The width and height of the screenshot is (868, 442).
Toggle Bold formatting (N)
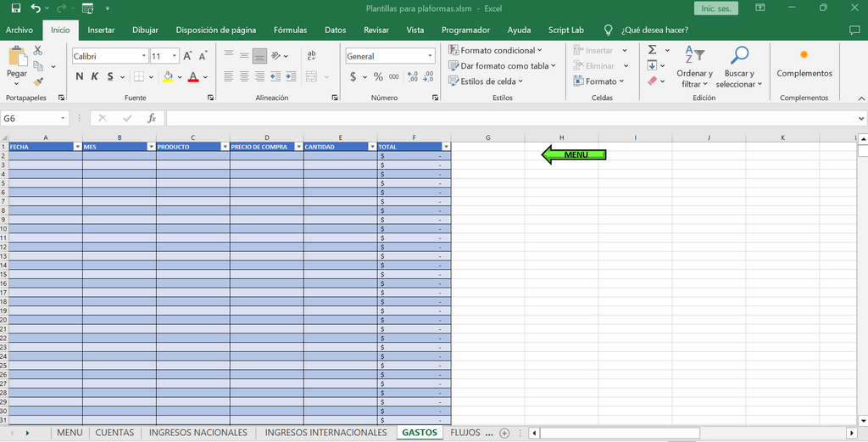80,76
